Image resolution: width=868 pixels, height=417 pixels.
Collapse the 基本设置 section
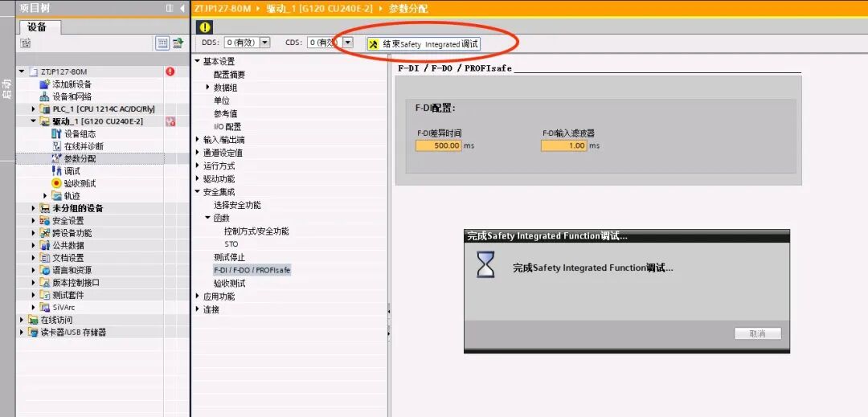pyautogui.click(x=197, y=61)
